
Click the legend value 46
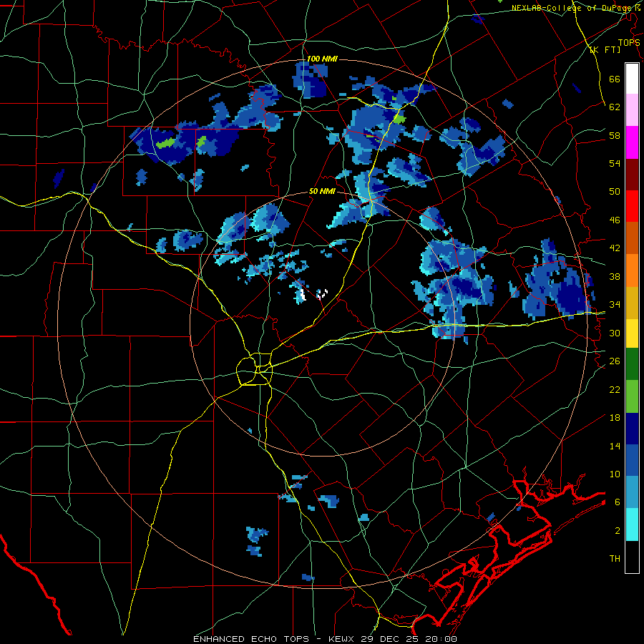[615, 220]
